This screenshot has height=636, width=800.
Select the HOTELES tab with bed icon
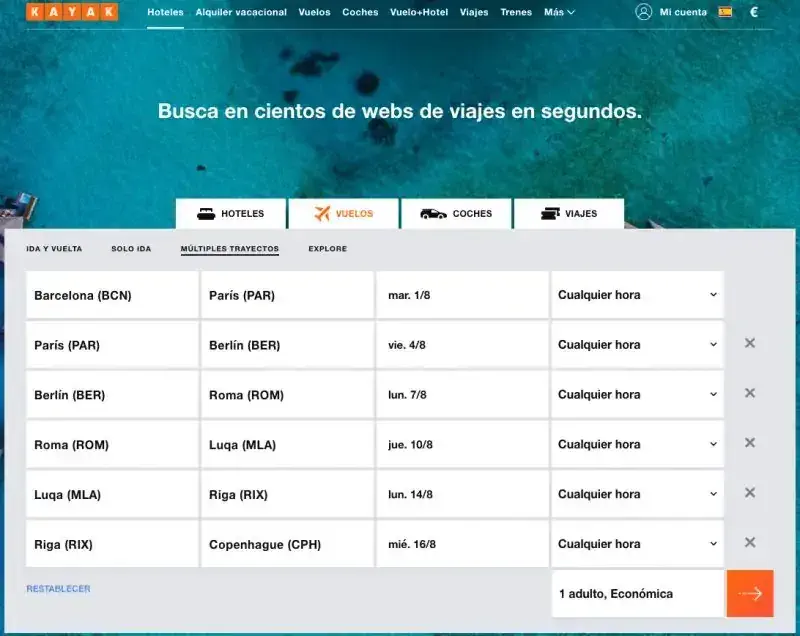(231, 214)
